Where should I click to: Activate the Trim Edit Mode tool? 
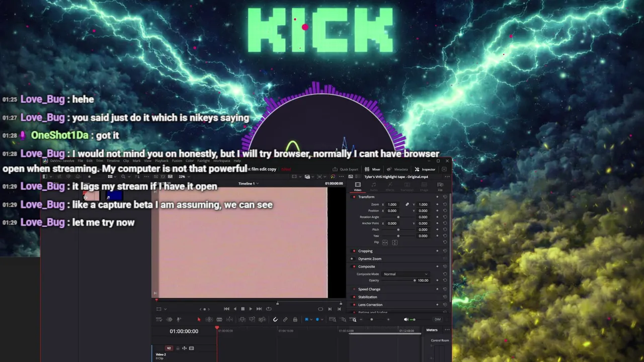point(209,319)
